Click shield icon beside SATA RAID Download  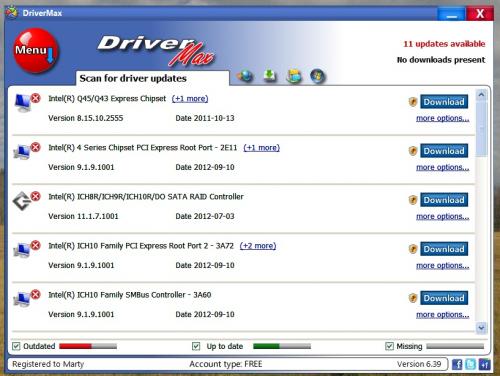[x=413, y=200]
